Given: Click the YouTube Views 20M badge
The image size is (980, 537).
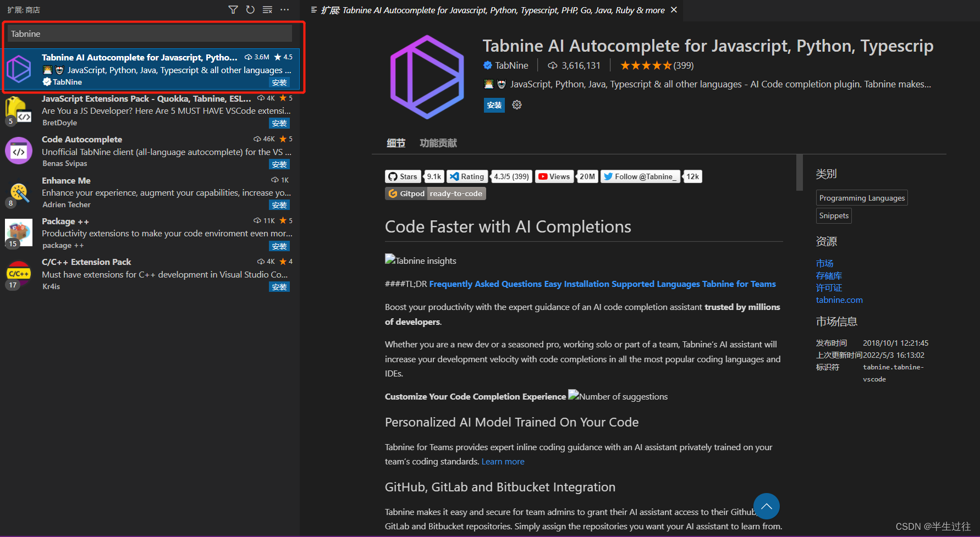Looking at the screenshot, I should (566, 176).
